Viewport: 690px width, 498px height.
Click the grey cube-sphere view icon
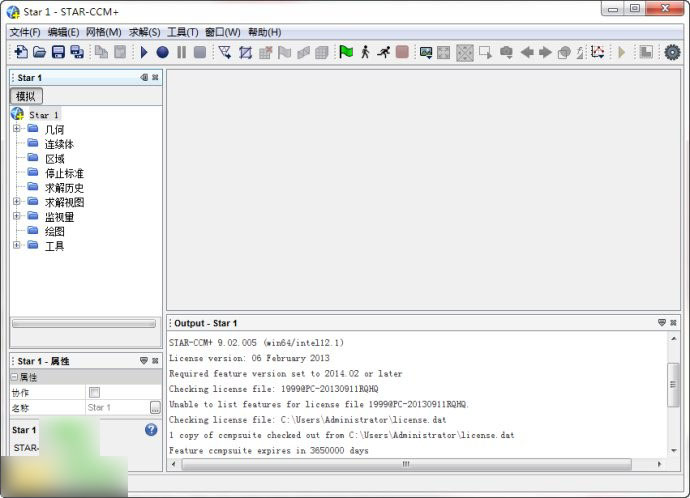click(564, 53)
